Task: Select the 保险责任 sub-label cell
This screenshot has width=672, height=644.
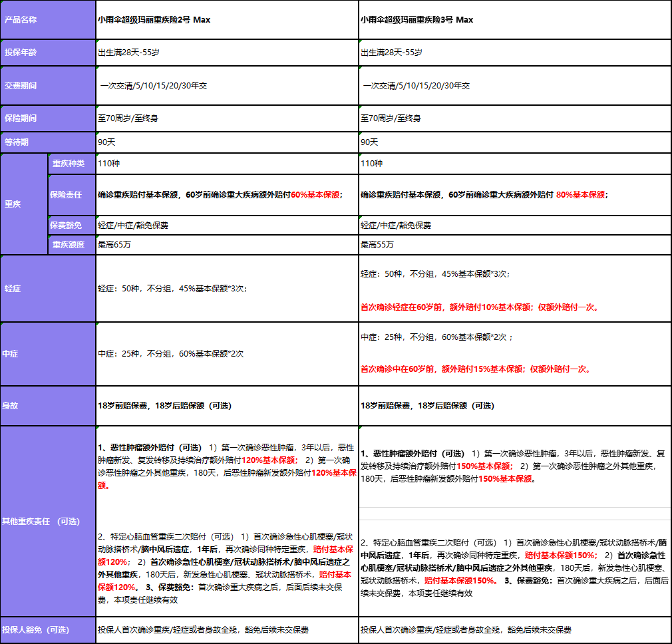Action: click(72, 195)
